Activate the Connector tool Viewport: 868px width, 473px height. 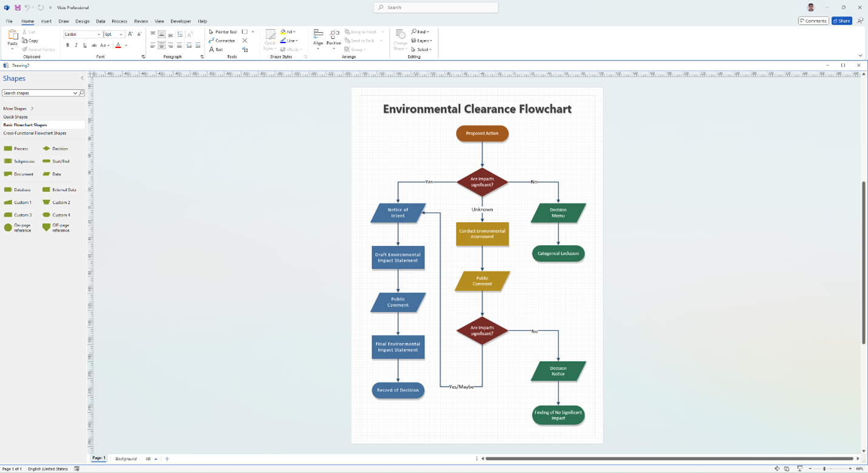(222, 41)
